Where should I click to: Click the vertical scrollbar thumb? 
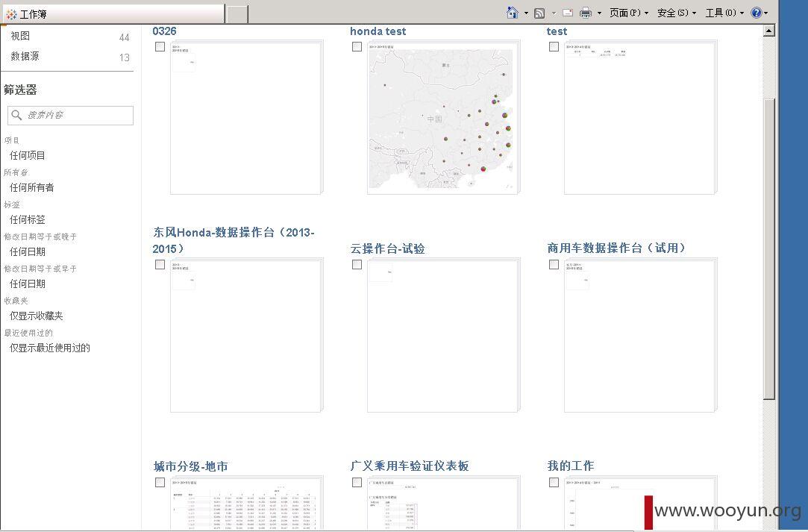click(769, 249)
